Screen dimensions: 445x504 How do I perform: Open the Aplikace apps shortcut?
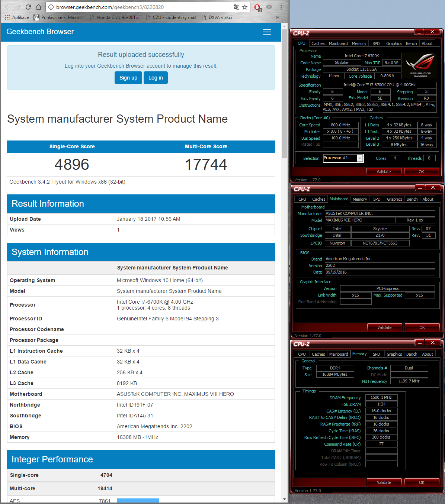click(17, 17)
